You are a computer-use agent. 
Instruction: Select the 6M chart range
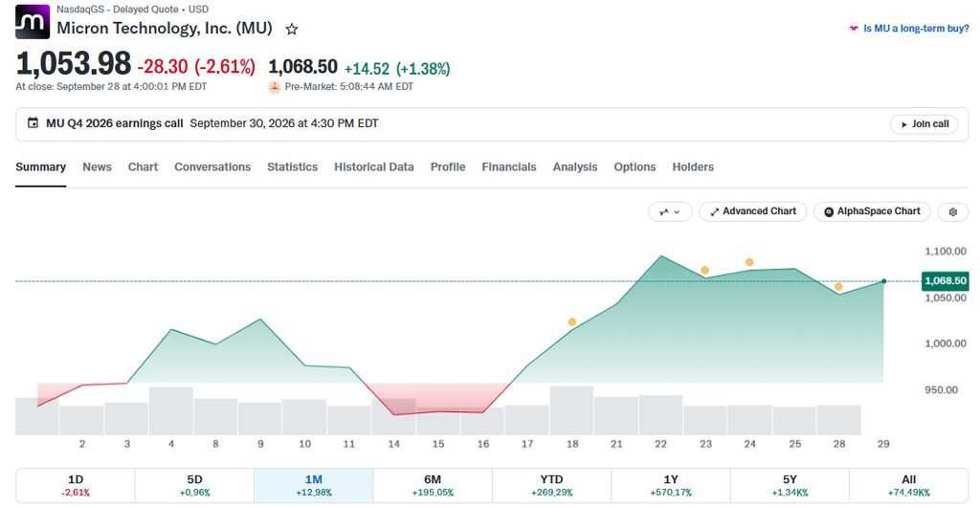433,485
